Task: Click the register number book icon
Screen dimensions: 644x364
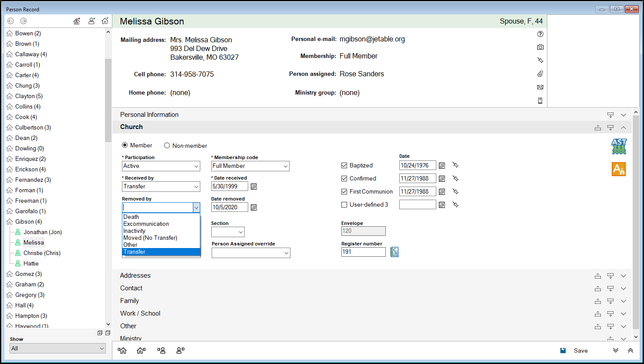Action: point(394,252)
